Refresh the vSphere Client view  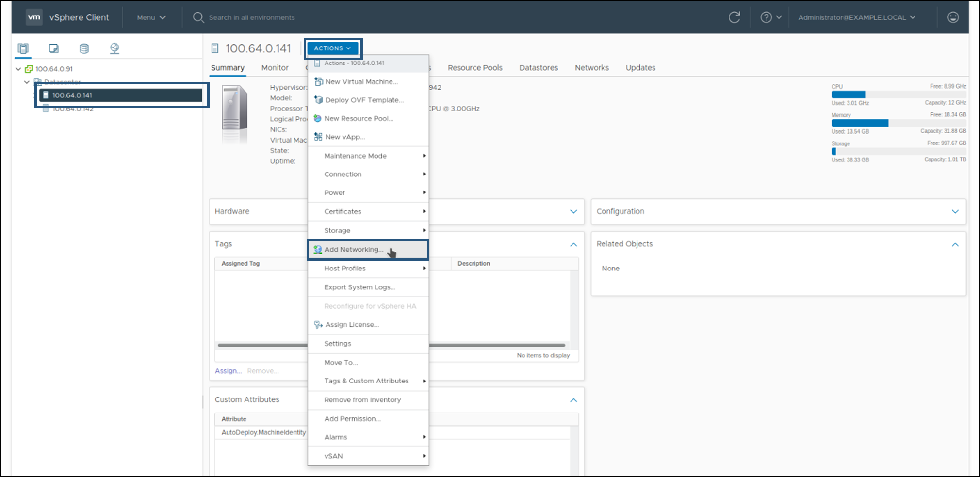[x=735, y=17]
